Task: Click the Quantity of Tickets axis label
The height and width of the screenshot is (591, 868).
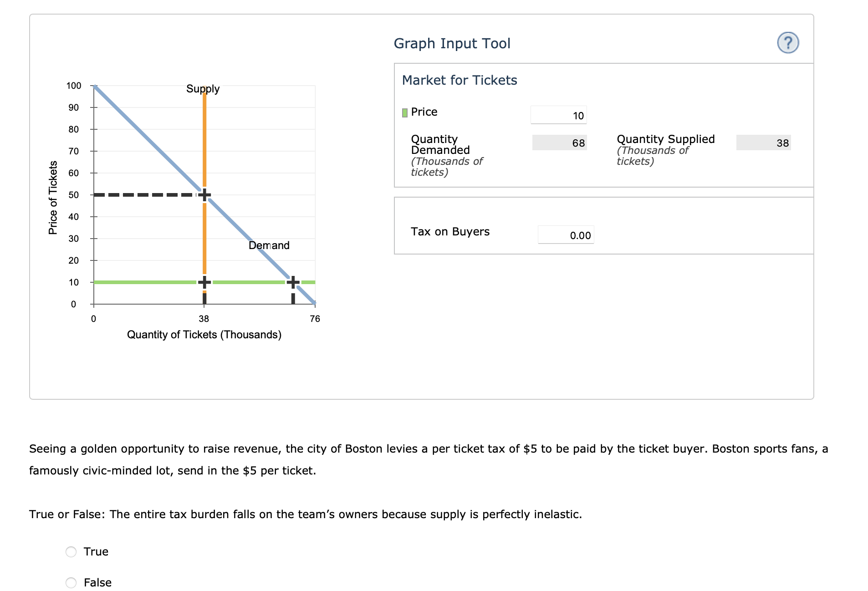Action: click(204, 335)
